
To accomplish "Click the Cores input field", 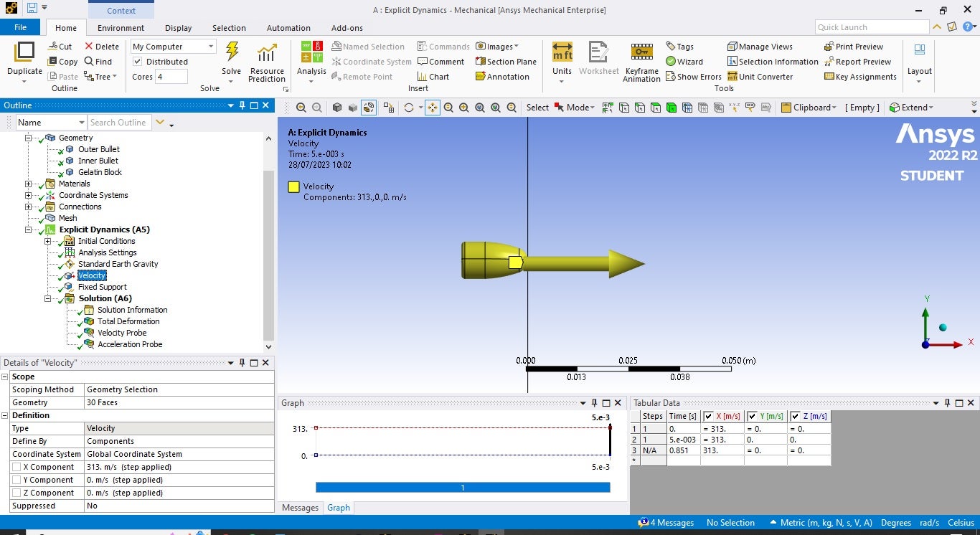I will (x=171, y=77).
